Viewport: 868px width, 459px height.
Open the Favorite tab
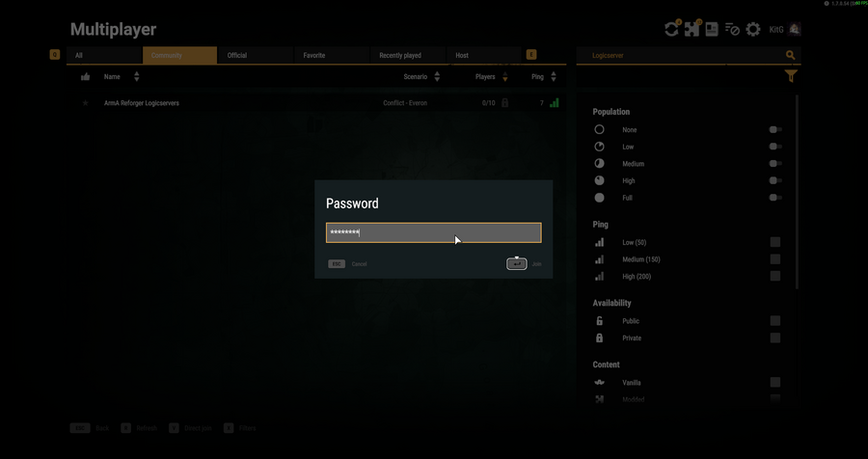click(332, 55)
